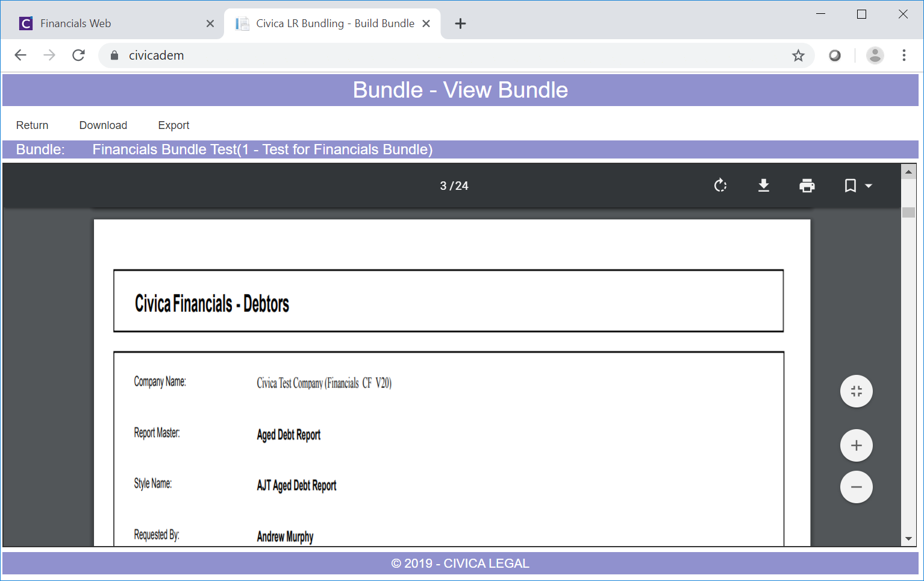Rotate the PDF page clockwise
The image size is (924, 581).
pyautogui.click(x=720, y=186)
